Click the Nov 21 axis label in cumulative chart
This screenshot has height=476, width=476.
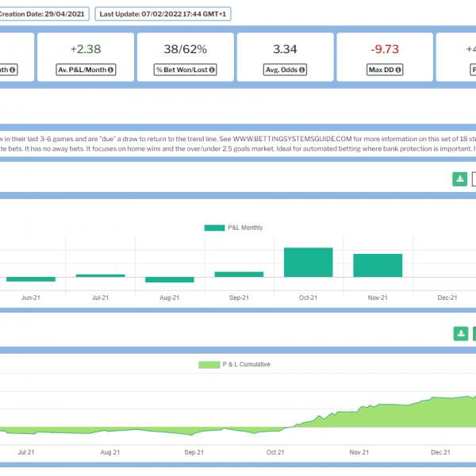click(x=359, y=452)
